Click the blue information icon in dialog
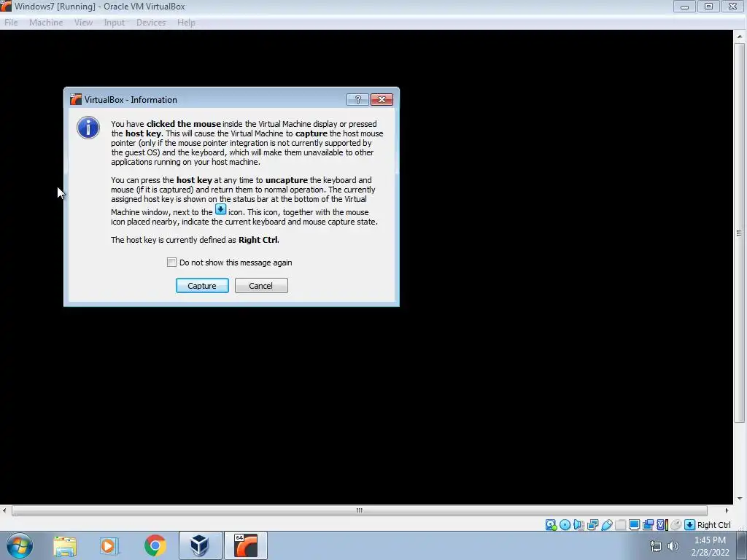The width and height of the screenshot is (747, 560). pos(88,128)
